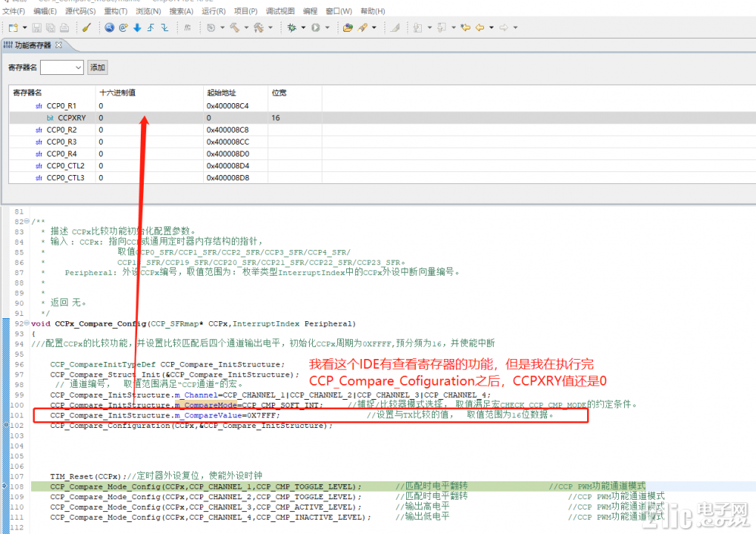Open the 运行(R) menu
This screenshot has height=534, width=756.
tap(213, 11)
